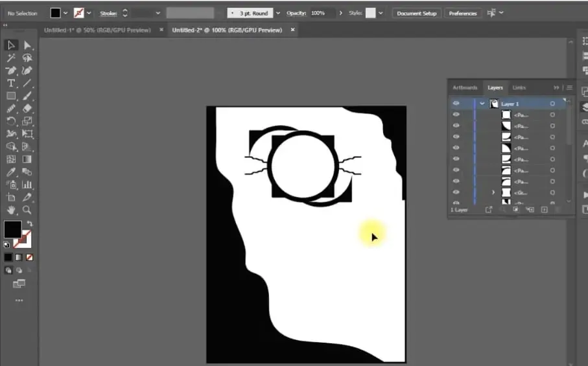
Task: Toggle visibility of the first path sublayer
Action: (456, 115)
